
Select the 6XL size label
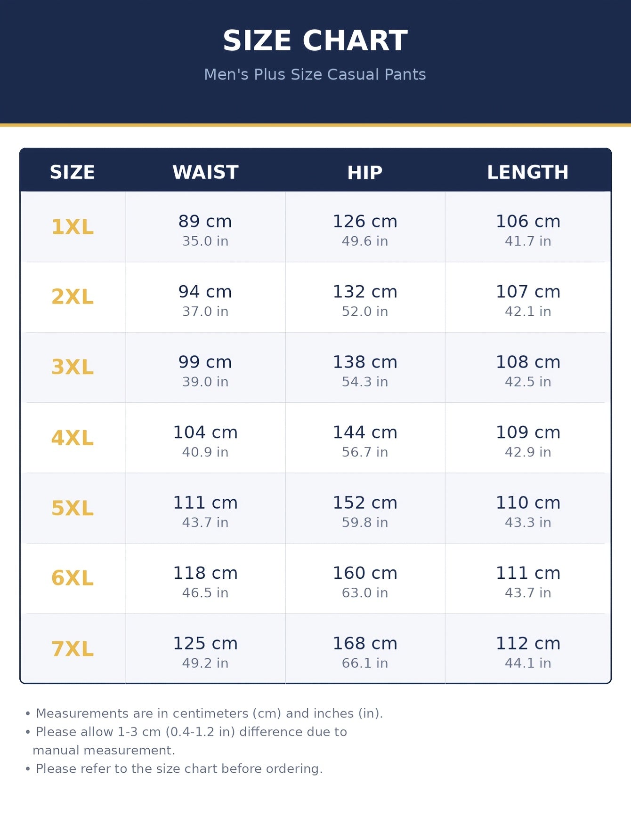click(73, 578)
